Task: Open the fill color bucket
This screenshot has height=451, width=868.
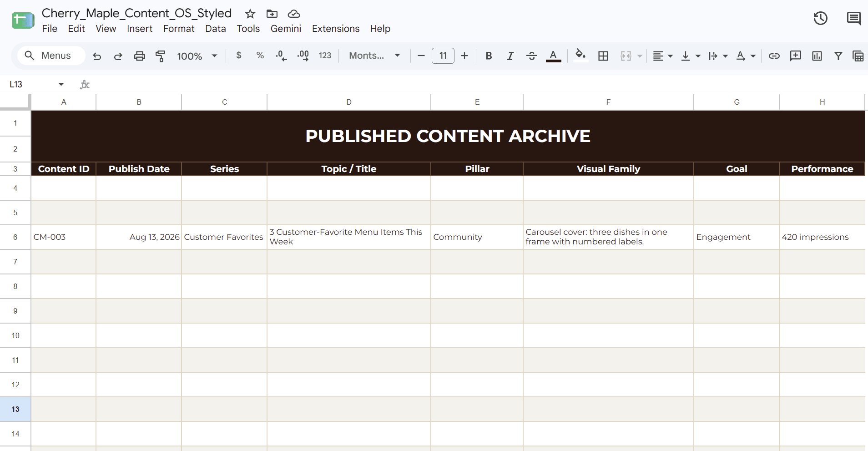Action: coord(580,56)
